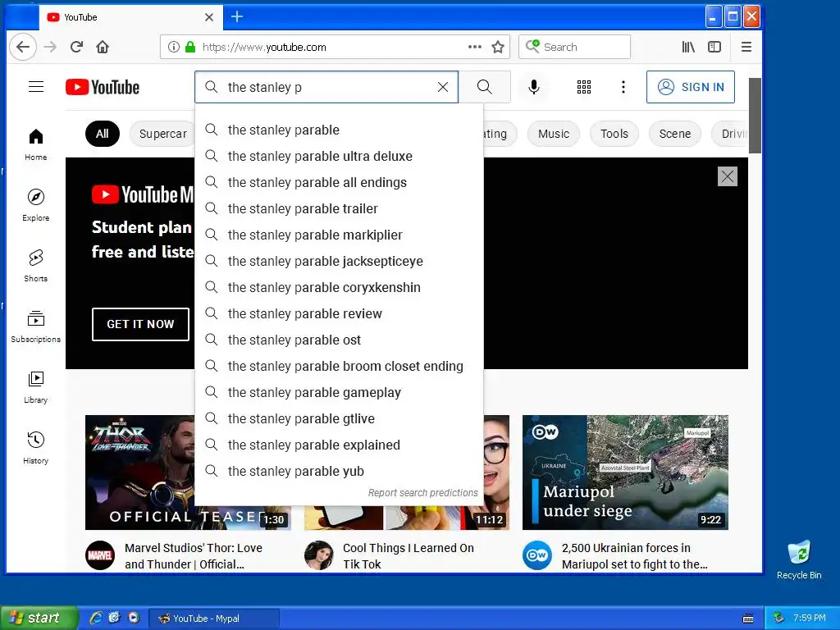840x630 pixels.
Task: Click the green padlock security icon
Action: (190, 47)
